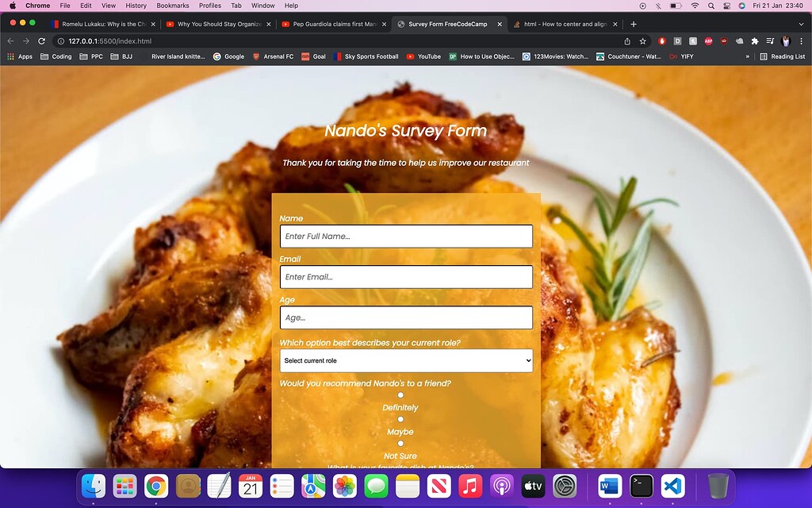
Task: Click the Enter Full Name input field
Action: 406,237
